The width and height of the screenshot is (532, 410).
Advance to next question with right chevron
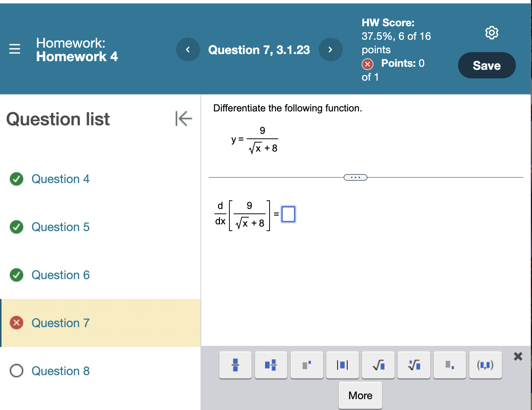click(x=330, y=49)
